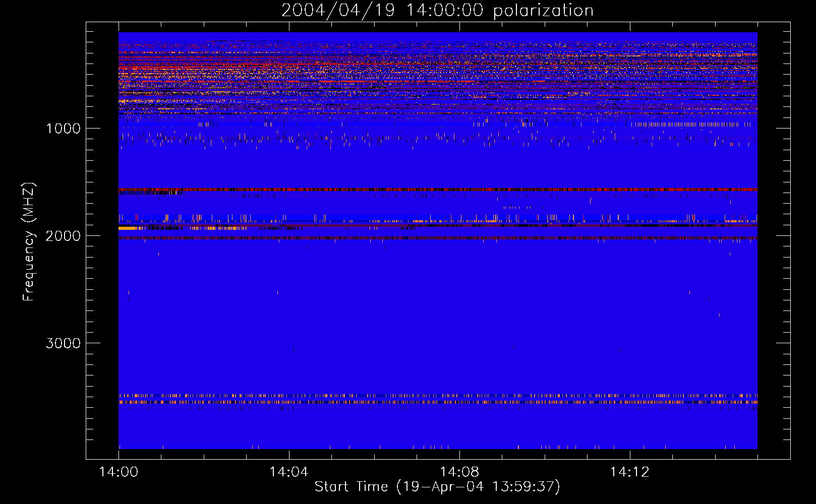The image size is (816, 504).
Task: Click the "14:08" time axis label
Action: point(459,472)
